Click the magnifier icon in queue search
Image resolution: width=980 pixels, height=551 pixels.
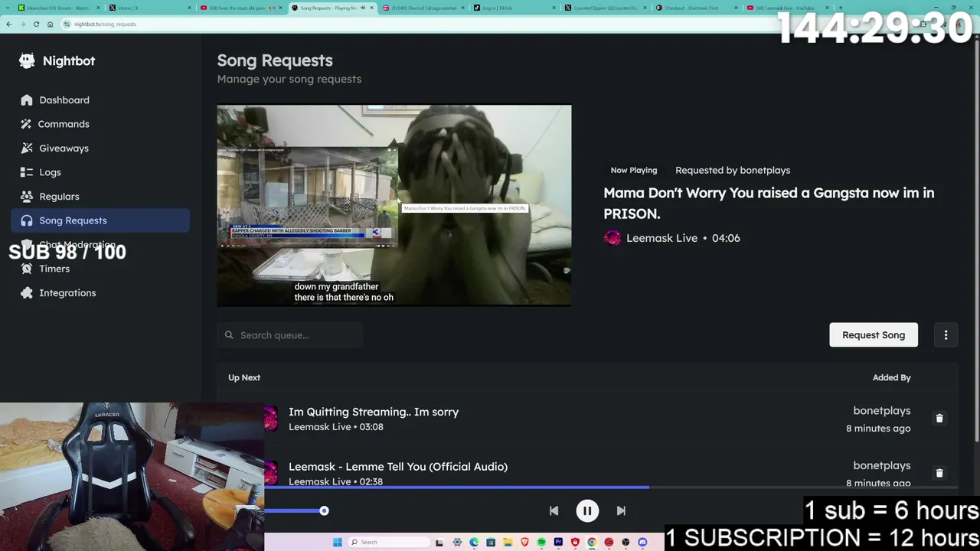click(x=229, y=335)
